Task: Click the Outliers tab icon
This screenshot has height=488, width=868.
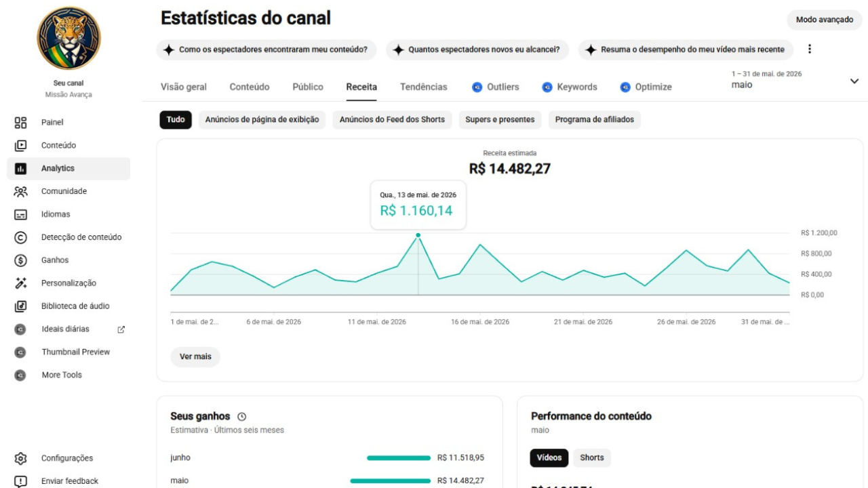Action: [x=477, y=87]
